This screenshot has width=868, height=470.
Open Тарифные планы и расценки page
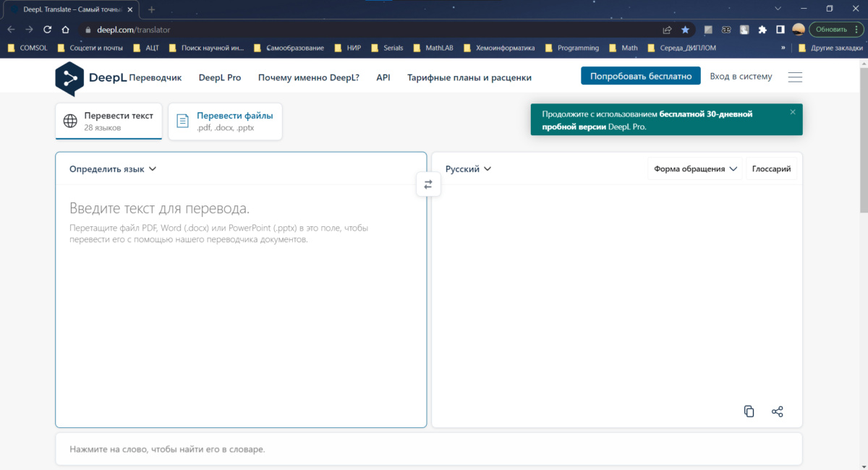coord(469,77)
